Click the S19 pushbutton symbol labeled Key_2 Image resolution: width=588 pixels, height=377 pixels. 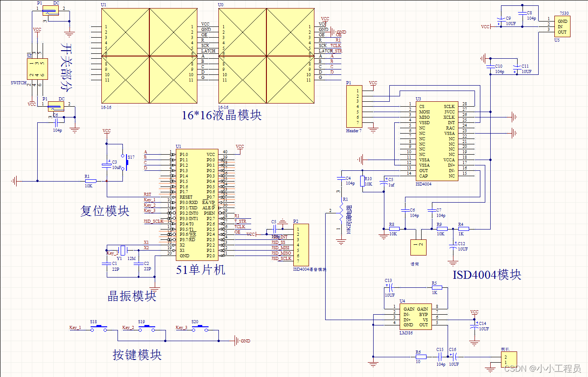click(147, 328)
